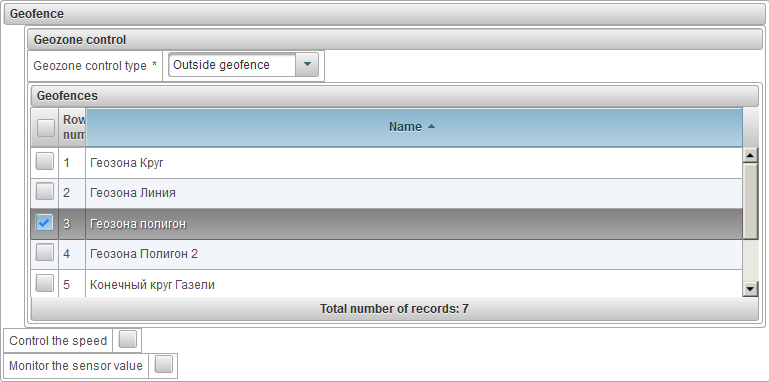Image resolution: width=769 pixels, height=382 pixels.
Task: Open the Geozone control type dropdown arrow
Action: click(308, 65)
